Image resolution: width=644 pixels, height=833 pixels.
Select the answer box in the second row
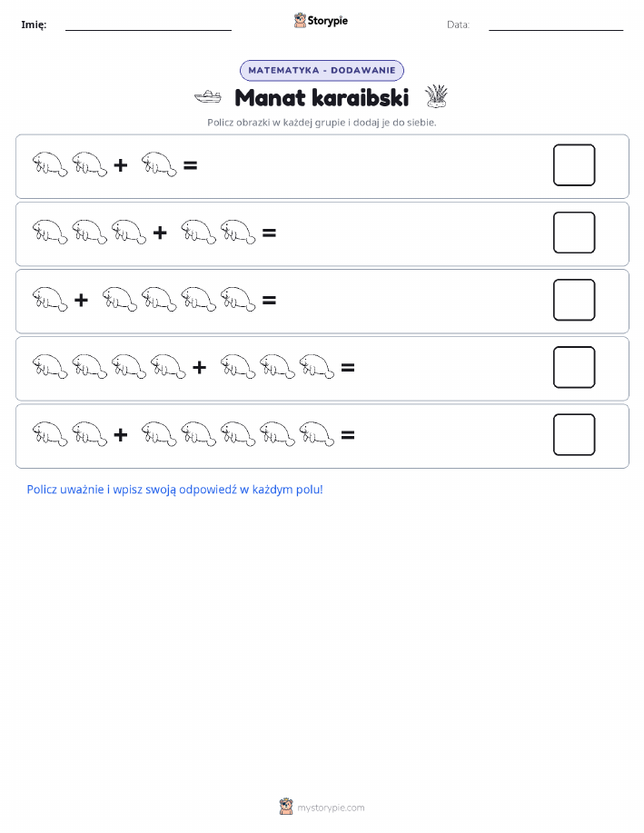click(x=574, y=233)
